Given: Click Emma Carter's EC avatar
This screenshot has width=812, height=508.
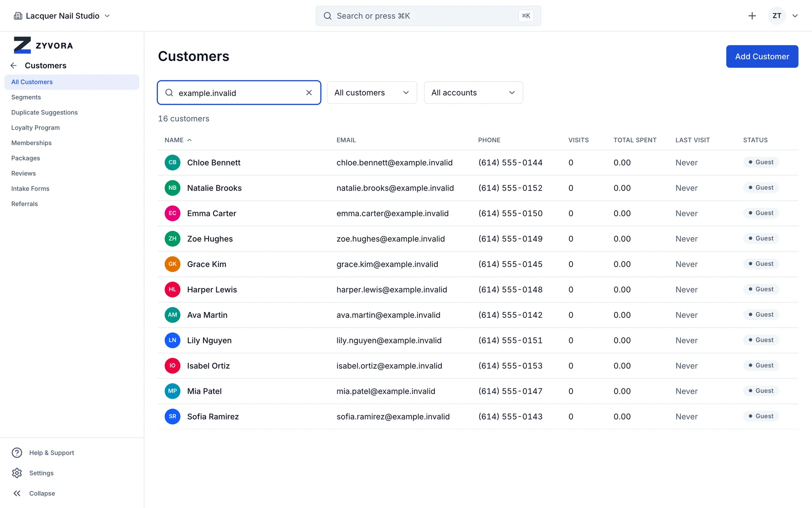Looking at the screenshot, I should 173,213.
